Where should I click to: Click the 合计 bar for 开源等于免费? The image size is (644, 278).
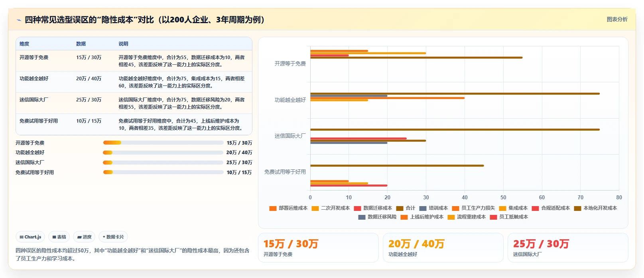(416, 58)
